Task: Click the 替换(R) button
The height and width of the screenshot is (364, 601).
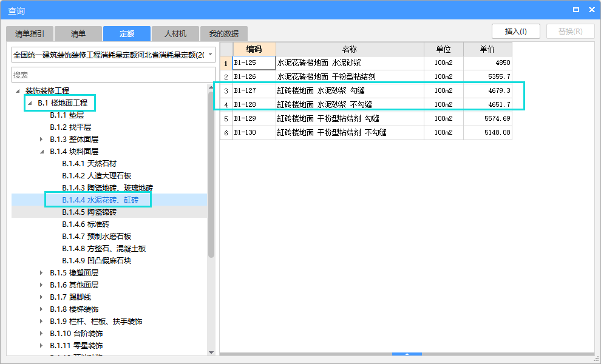Action: point(570,31)
